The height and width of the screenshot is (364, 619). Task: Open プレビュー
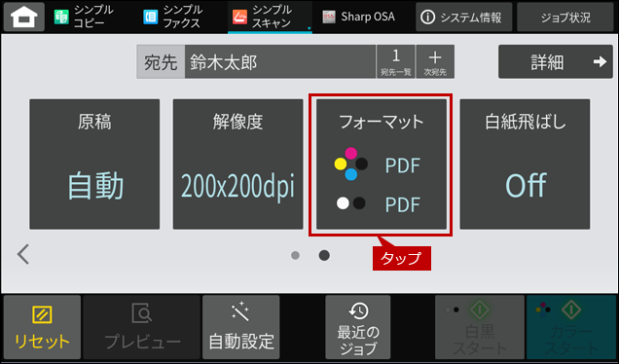pyautogui.click(x=142, y=327)
